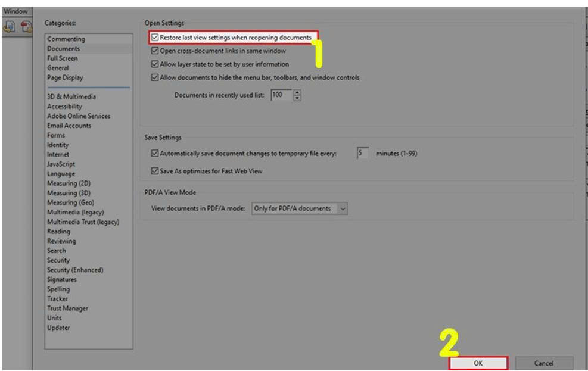
Task: Toggle Allow documents to hide menu bar checkbox
Action: pyautogui.click(x=155, y=77)
